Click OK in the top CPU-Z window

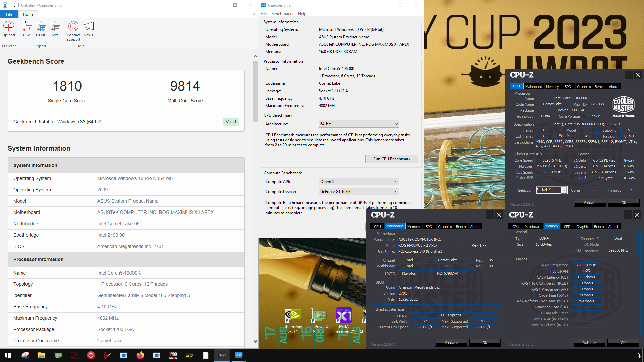(624, 203)
